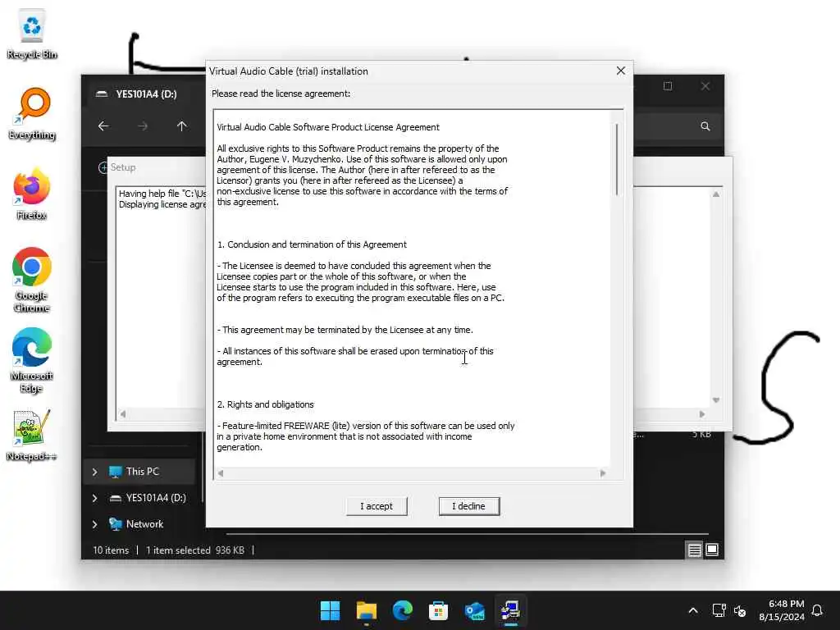Click the setup installer taskbar icon

pyautogui.click(x=510, y=610)
